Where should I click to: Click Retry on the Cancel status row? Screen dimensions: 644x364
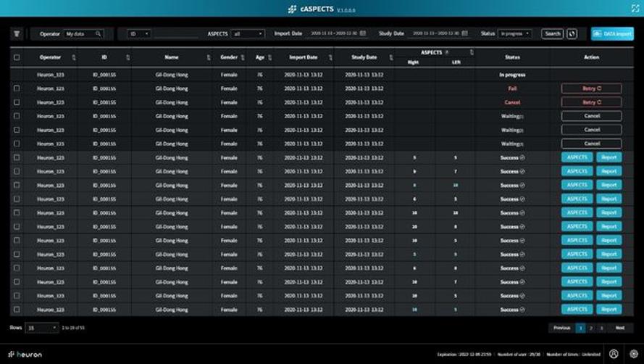(591, 102)
